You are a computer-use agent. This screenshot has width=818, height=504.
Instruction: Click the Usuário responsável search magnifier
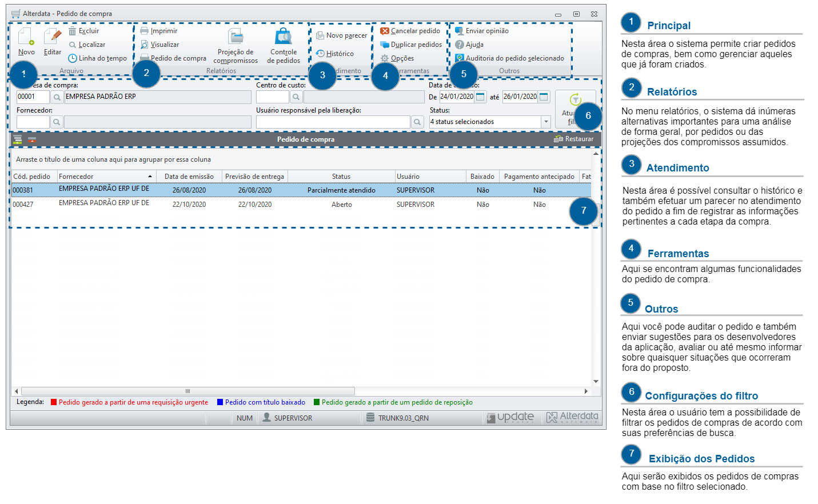click(x=418, y=122)
